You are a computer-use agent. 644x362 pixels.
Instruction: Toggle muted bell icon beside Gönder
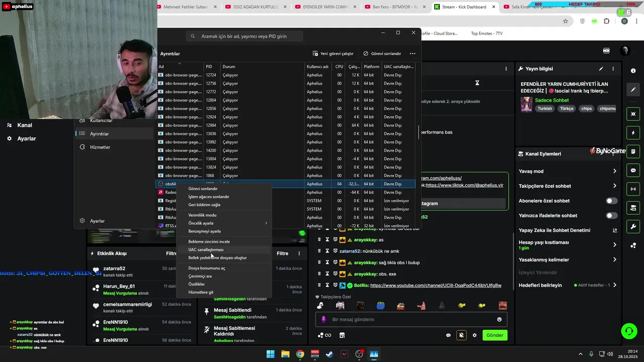point(461,335)
